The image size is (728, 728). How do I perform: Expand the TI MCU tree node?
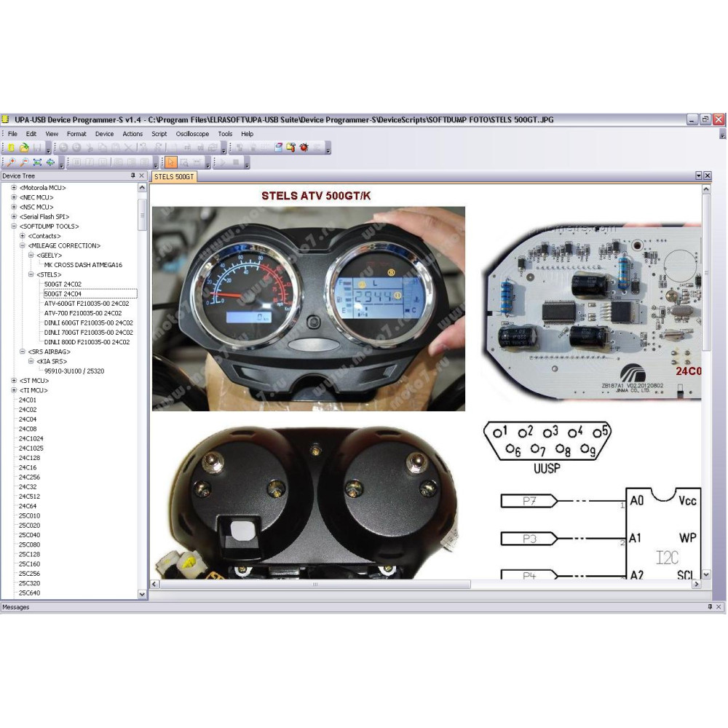[x=14, y=390]
